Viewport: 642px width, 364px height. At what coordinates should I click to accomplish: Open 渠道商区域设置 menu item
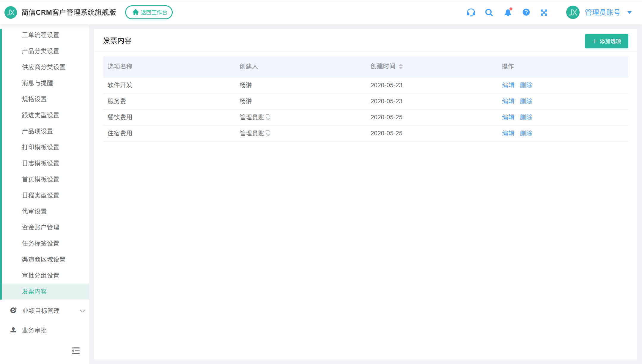(x=45, y=259)
